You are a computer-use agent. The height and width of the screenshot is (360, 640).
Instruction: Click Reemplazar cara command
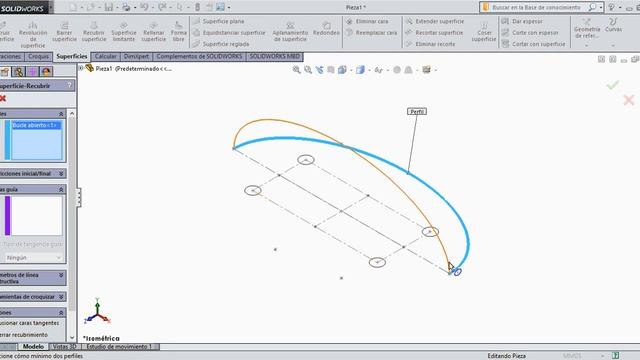click(371, 33)
